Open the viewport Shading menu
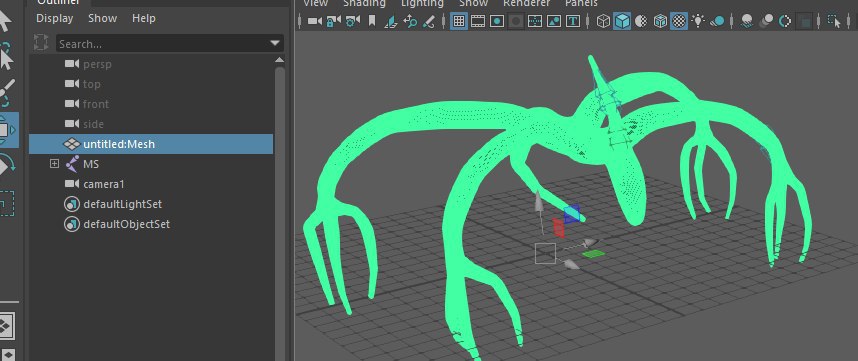858x361 pixels. coord(364,3)
